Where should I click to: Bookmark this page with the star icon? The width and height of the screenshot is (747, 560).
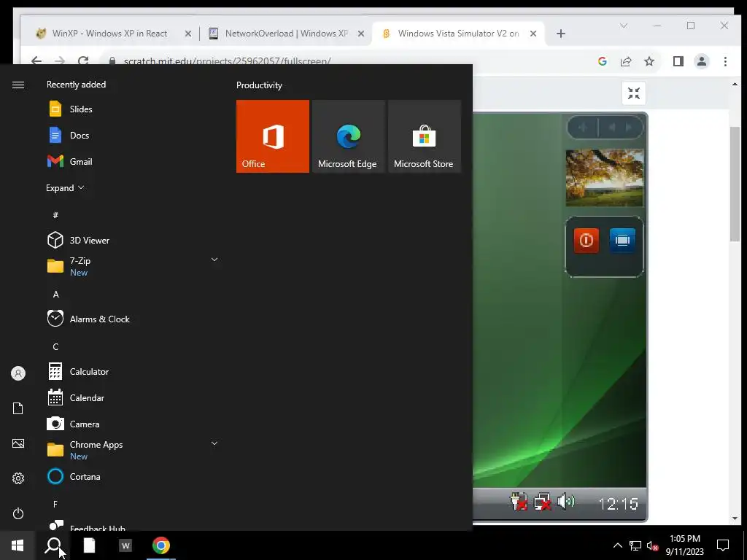(649, 61)
